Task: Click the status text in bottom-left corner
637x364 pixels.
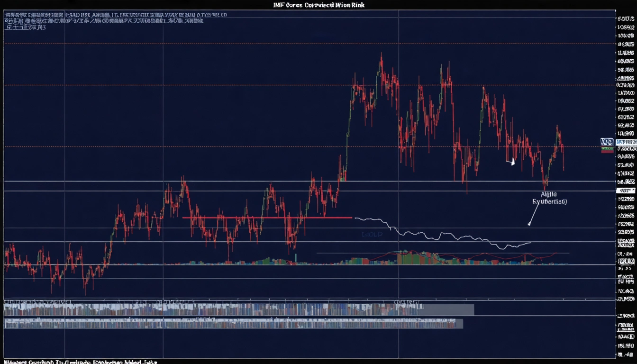Action: pyautogui.click(x=78, y=361)
